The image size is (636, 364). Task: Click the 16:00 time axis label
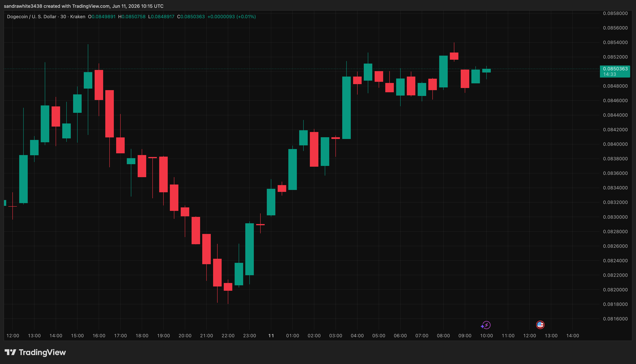[x=99, y=336]
